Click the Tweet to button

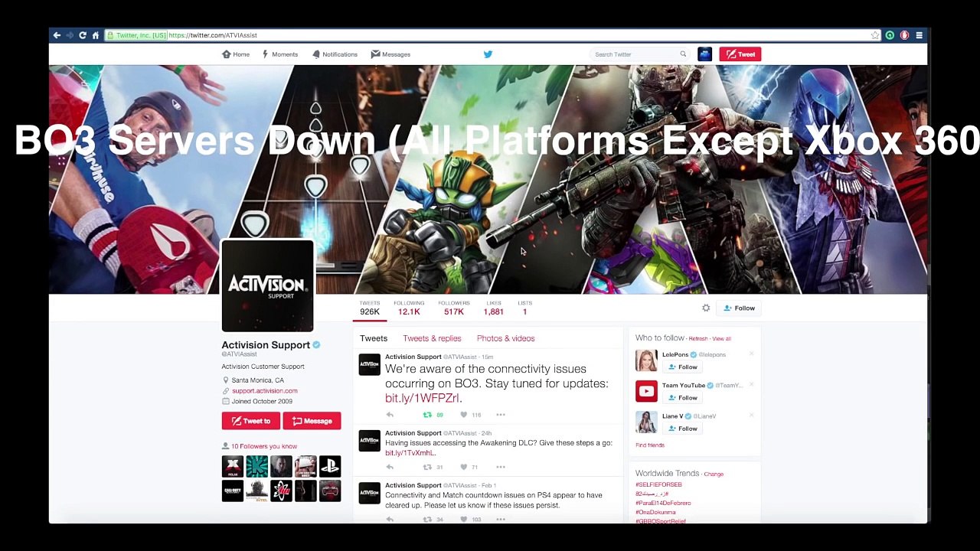251,421
